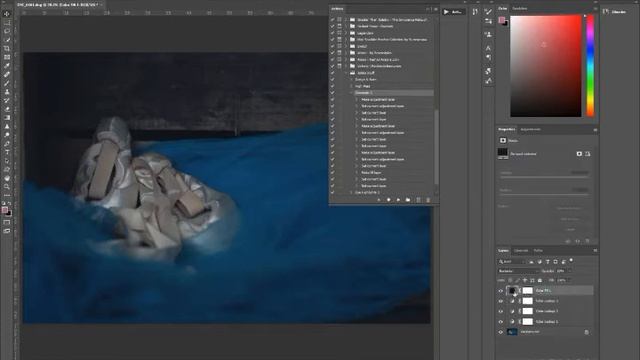Viewport: 640px width, 360px height.
Task: Open the Properties panel options menu
Action: point(595,130)
